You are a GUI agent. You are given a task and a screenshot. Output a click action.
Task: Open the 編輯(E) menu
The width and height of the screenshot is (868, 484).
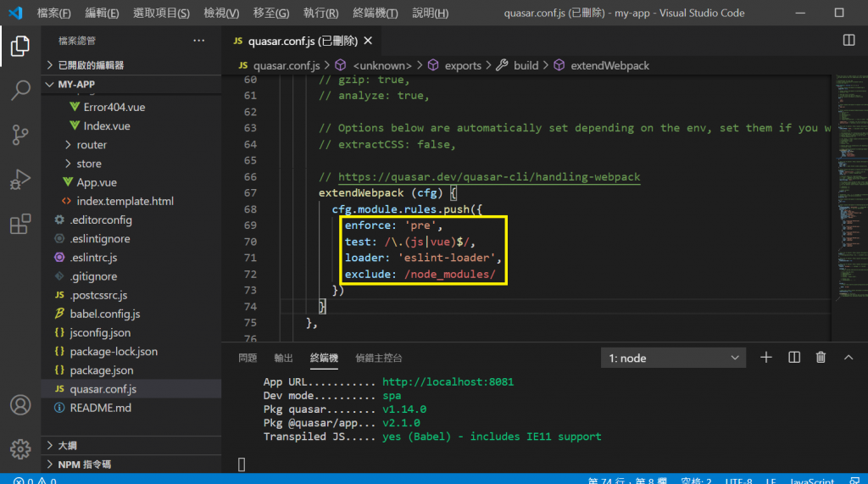[102, 13]
